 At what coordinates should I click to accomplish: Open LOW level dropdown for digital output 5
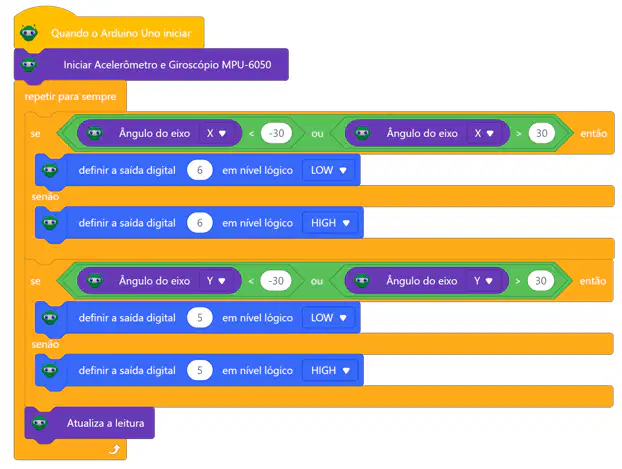coord(328,318)
